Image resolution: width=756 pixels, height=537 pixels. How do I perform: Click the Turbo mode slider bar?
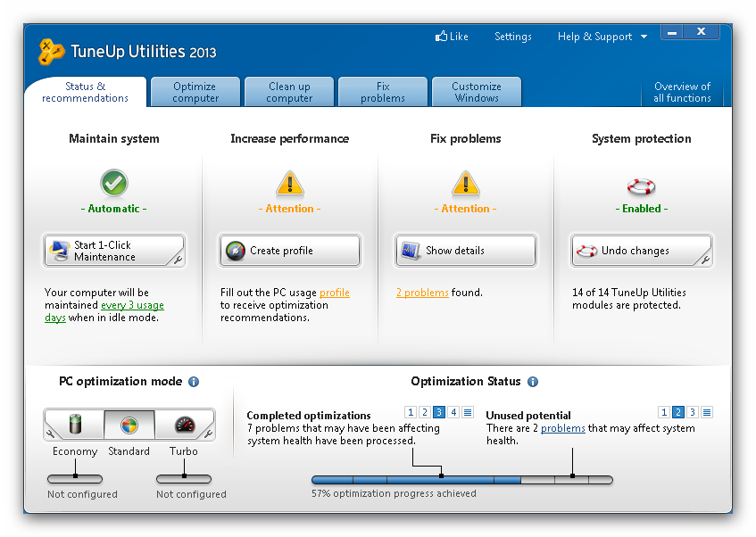tap(184, 479)
